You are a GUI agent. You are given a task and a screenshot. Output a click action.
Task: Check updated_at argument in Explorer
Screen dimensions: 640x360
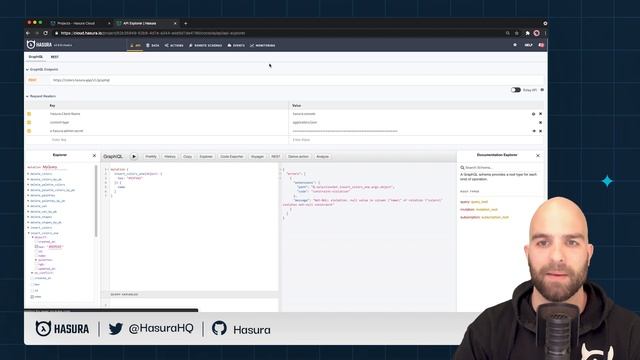point(36,269)
